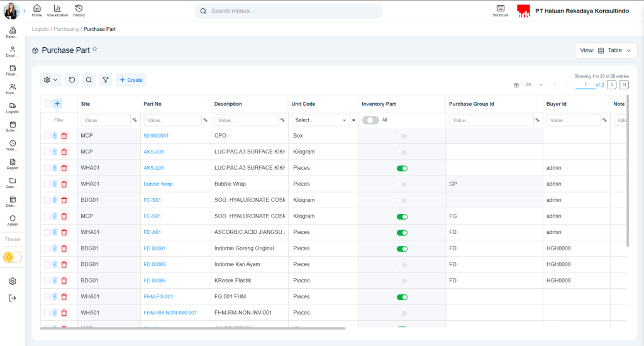Delete the Bubble Wrap row via trash icon
The height and width of the screenshot is (346, 644).
coord(64,184)
